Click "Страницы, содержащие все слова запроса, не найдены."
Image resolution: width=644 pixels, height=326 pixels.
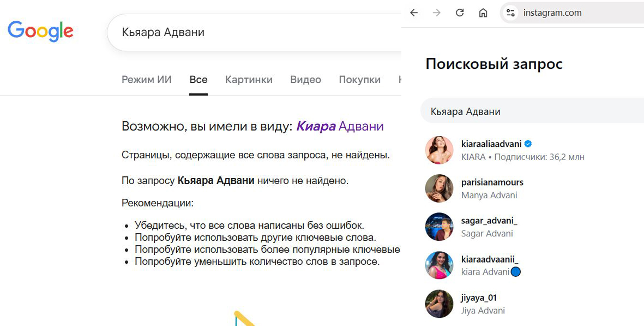pos(256,156)
